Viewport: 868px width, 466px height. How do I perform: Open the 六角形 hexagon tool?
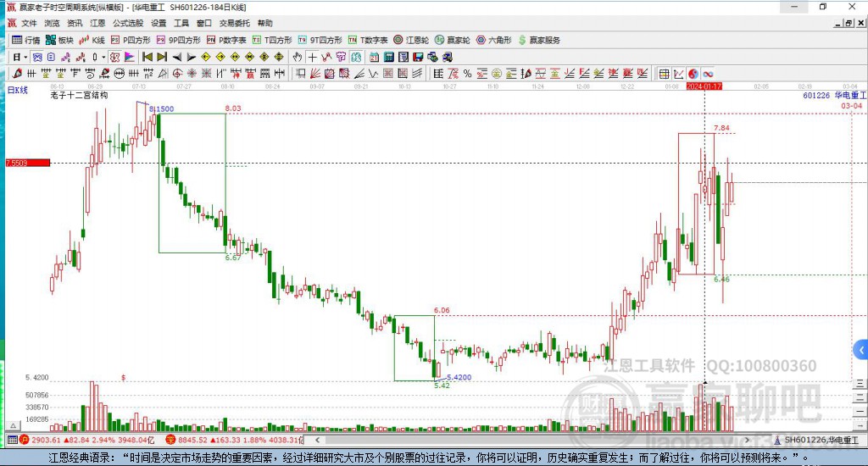494,40
